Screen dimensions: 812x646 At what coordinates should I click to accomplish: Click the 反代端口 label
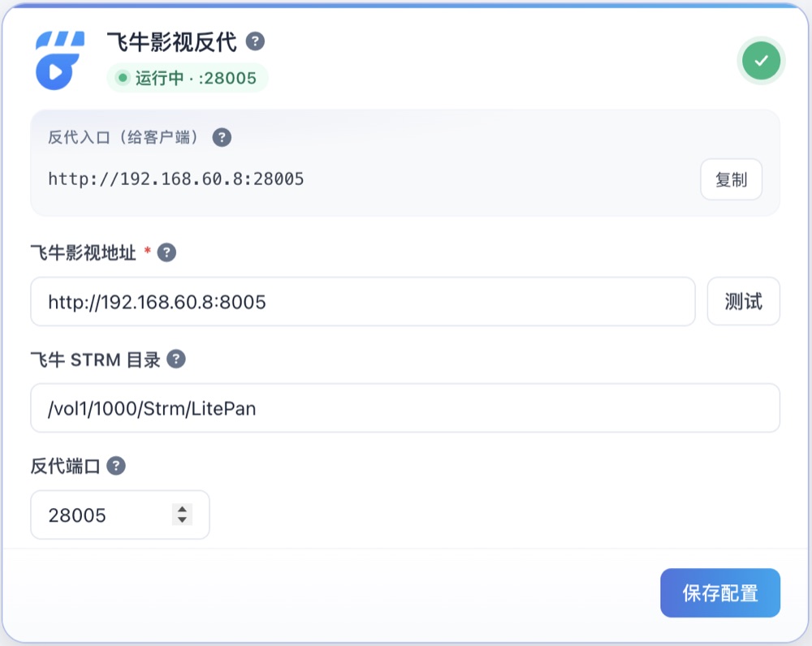[x=65, y=466]
